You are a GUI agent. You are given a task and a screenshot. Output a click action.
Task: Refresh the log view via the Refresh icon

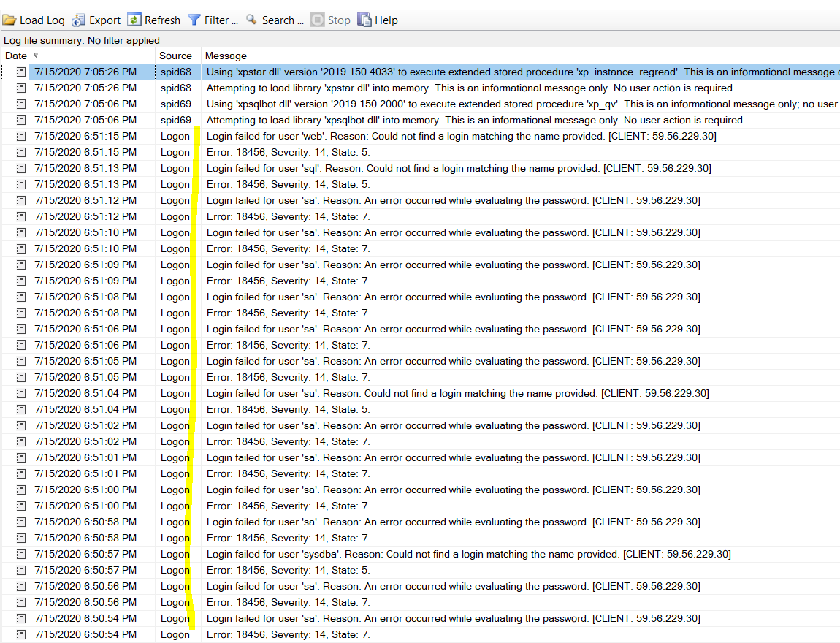coord(135,20)
